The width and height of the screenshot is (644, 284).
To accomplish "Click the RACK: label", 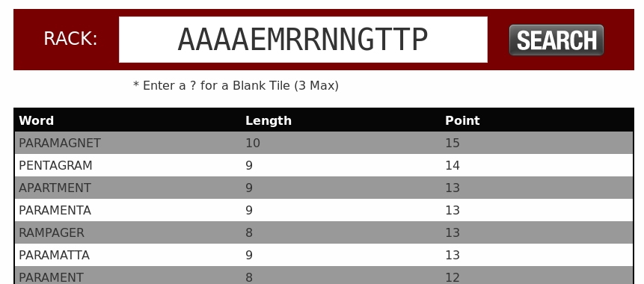I will [70, 39].
